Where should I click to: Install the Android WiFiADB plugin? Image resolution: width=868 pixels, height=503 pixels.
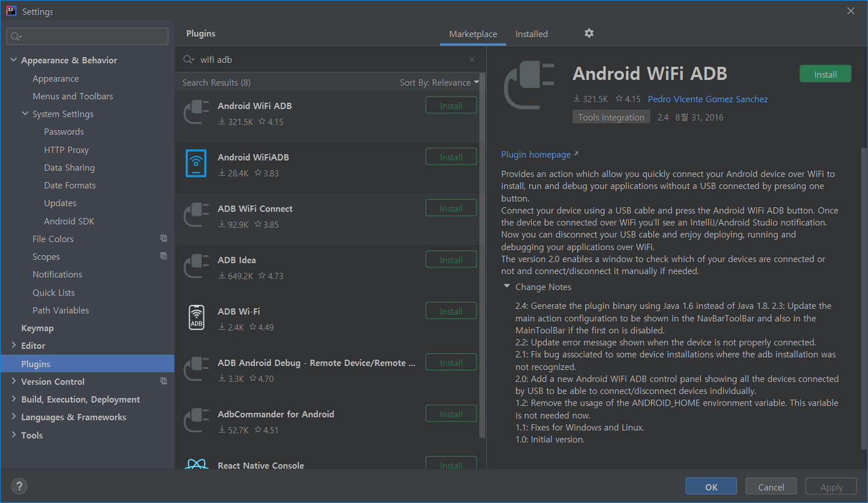pos(451,157)
